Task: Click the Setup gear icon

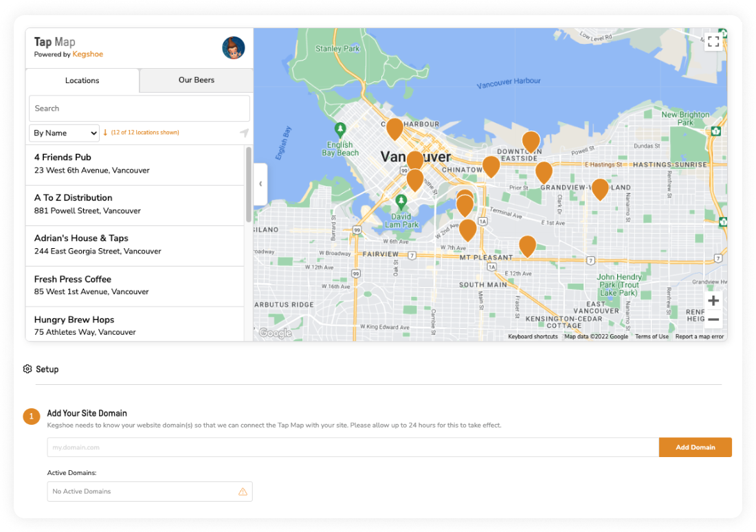Action: pyautogui.click(x=27, y=369)
